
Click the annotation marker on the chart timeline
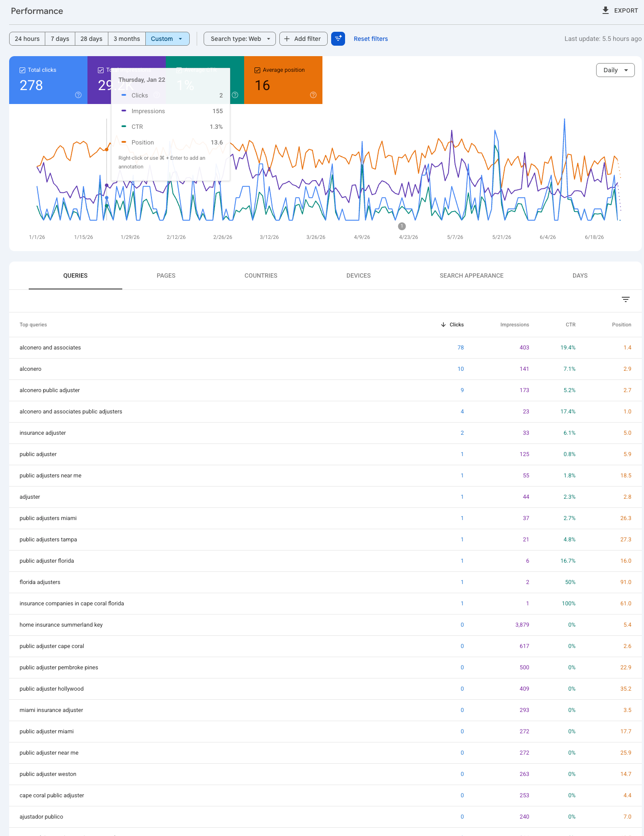pos(402,226)
